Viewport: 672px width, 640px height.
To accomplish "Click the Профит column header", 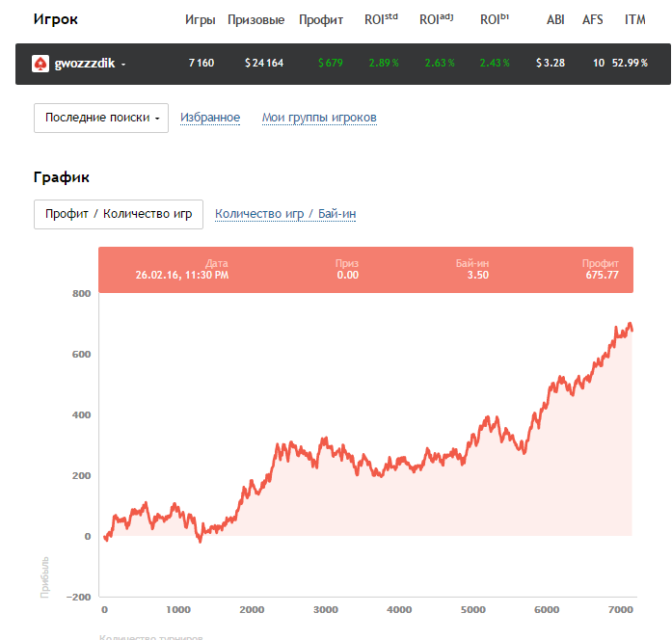I will [x=321, y=19].
